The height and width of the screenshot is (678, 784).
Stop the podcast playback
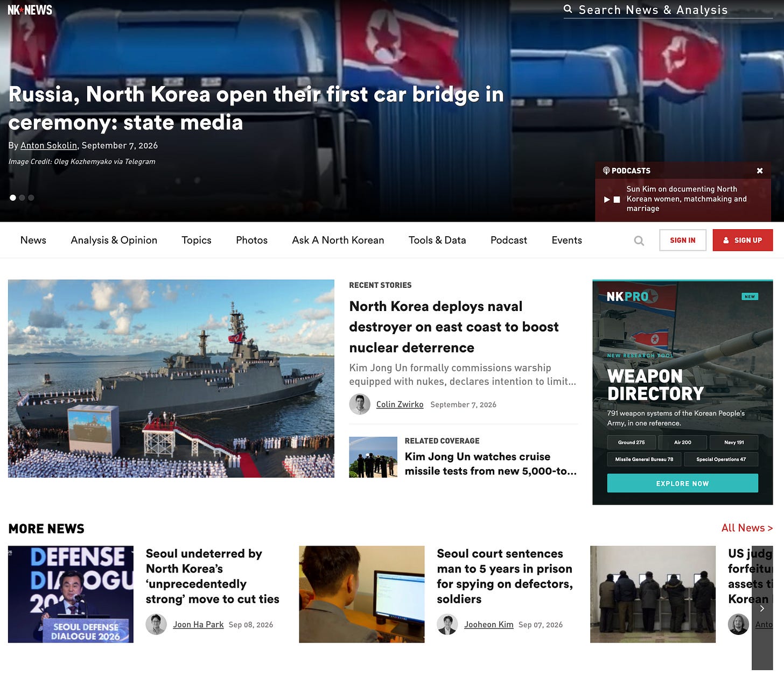617,199
